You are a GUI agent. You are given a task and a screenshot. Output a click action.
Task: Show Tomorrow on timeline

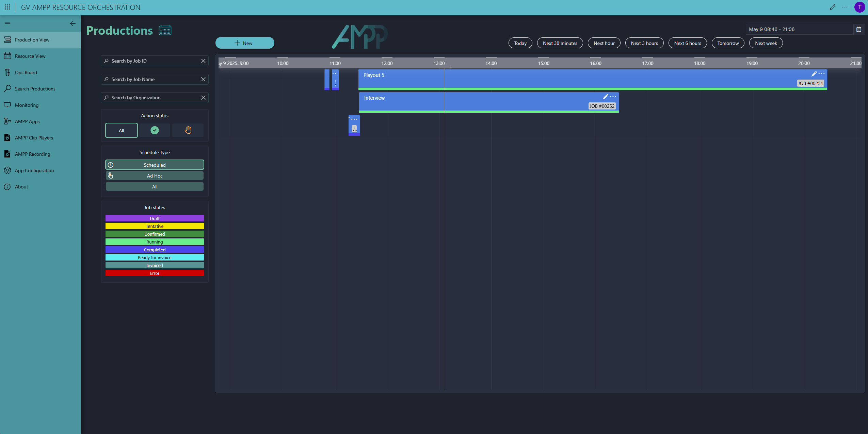pos(728,43)
